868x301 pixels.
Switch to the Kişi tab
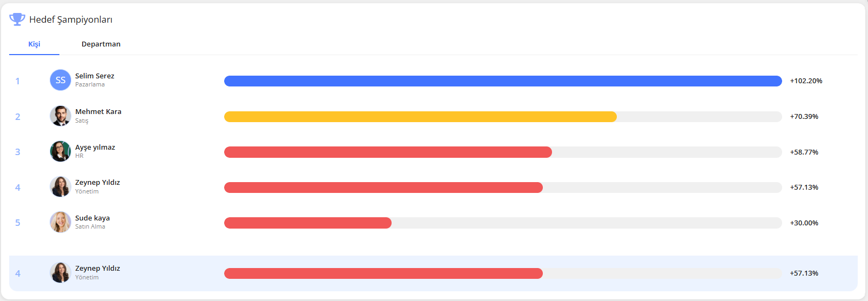(x=34, y=44)
